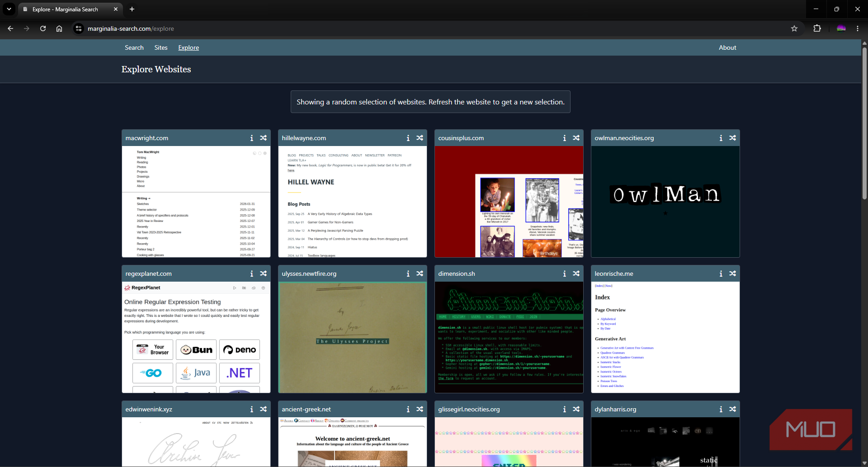868x467 pixels.
Task: Click shuffle icon on cousinsplus.com card
Action: tap(576, 138)
